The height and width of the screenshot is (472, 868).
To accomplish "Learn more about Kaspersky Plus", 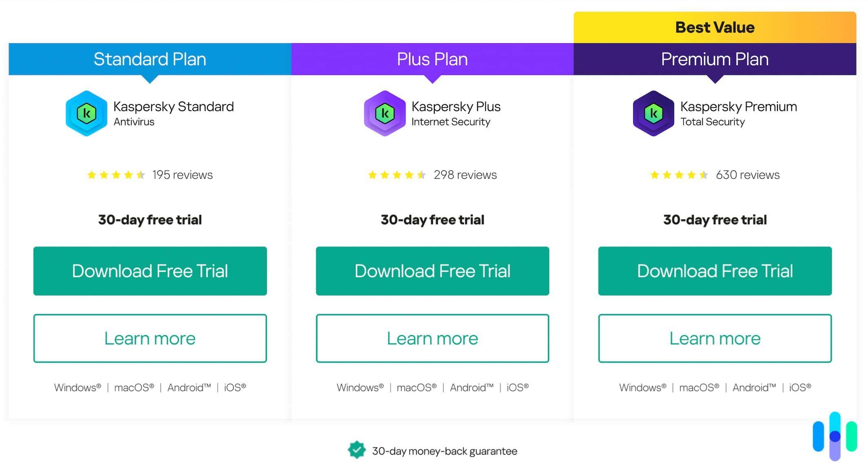I will tap(433, 338).
